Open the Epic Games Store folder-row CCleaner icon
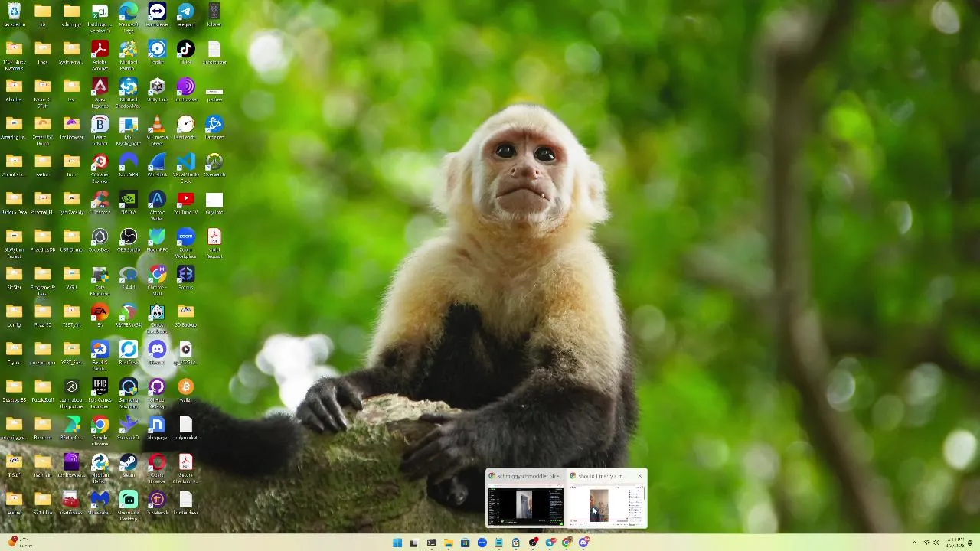The width and height of the screenshot is (980, 551). (100, 202)
